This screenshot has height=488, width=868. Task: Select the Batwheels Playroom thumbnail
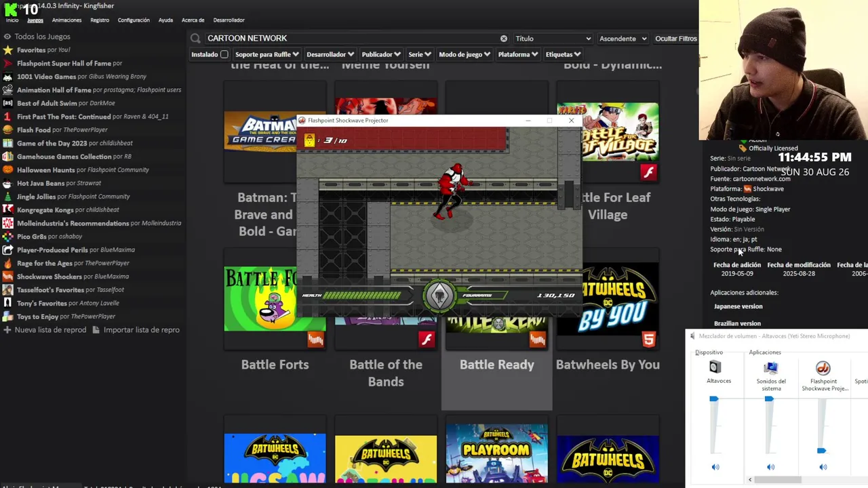tap(497, 453)
